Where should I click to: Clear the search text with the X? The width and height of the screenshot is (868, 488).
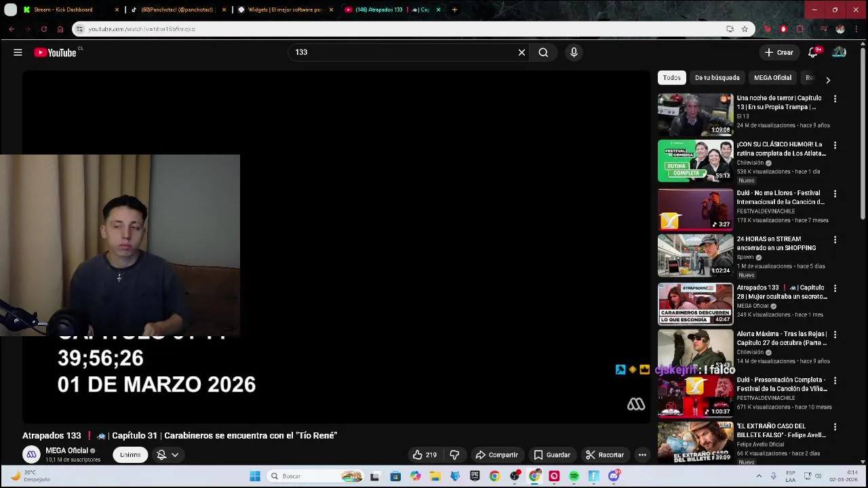(x=521, y=52)
